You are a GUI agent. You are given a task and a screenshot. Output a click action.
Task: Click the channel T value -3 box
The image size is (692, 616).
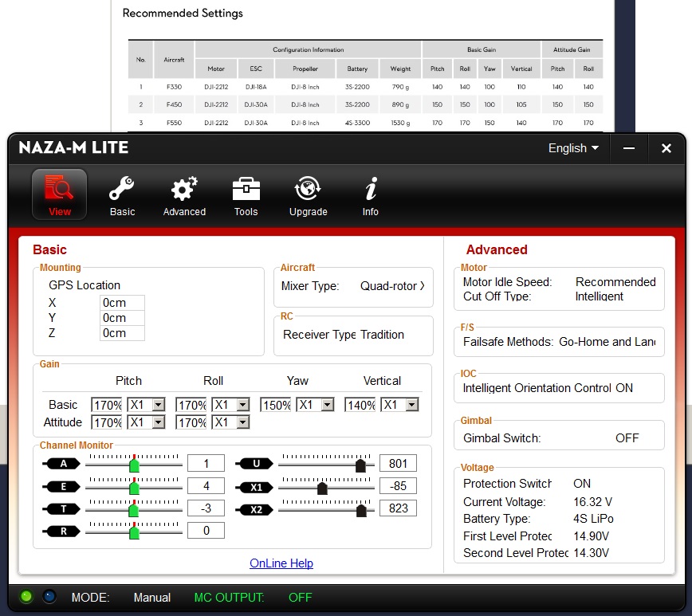[x=206, y=508]
